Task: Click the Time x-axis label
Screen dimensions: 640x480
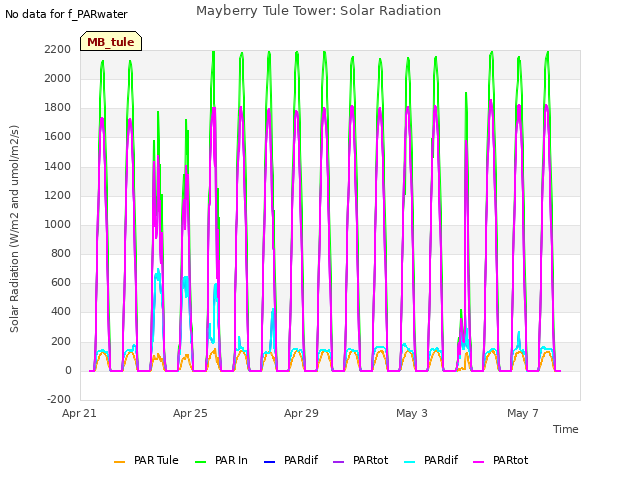Action: pyautogui.click(x=566, y=429)
